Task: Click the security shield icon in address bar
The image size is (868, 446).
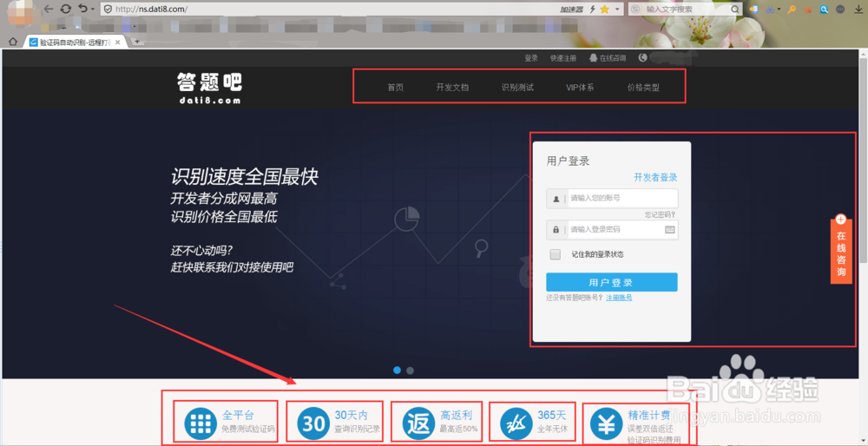Action: [x=108, y=10]
